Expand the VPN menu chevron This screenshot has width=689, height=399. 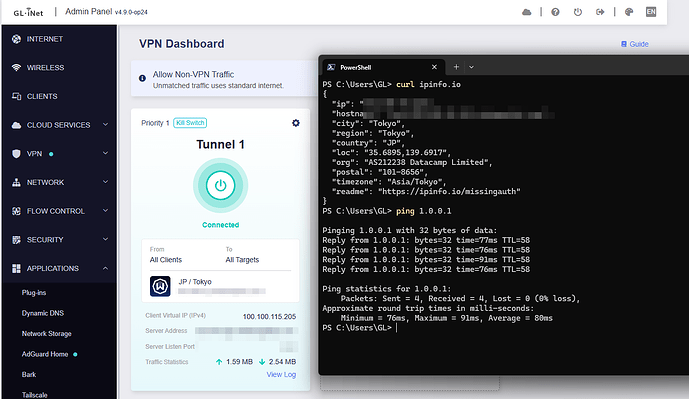click(105, 153)
